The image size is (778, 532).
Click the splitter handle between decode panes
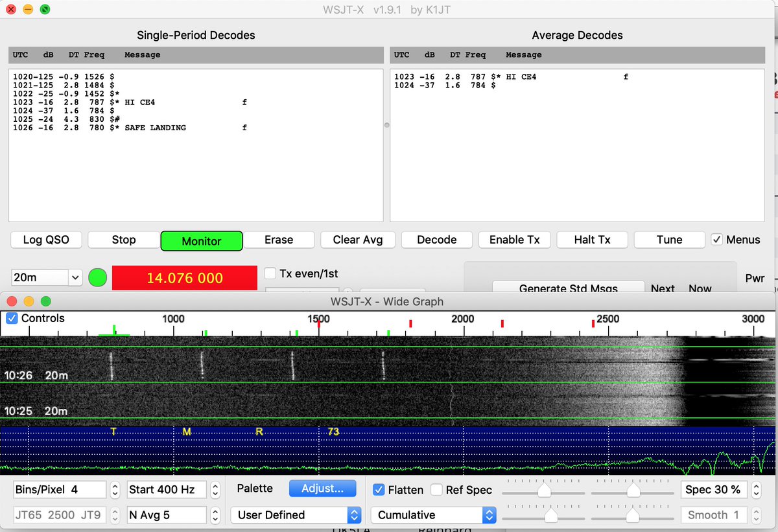tap(386, 125)
